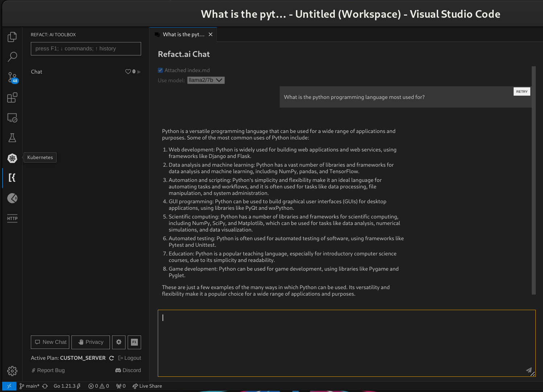
Task: Click the Game development list item text
Action: 284,272
